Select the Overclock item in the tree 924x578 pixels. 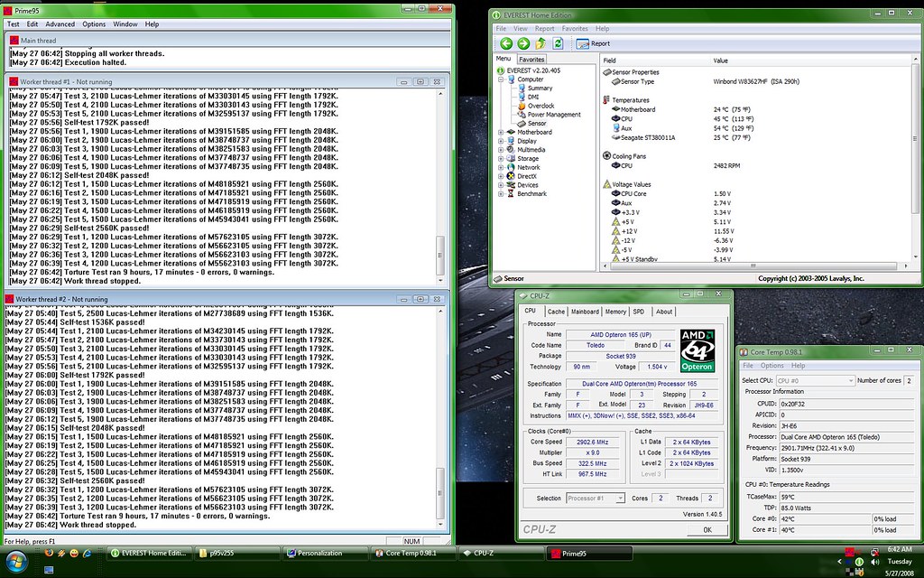(x=541, y=106)
